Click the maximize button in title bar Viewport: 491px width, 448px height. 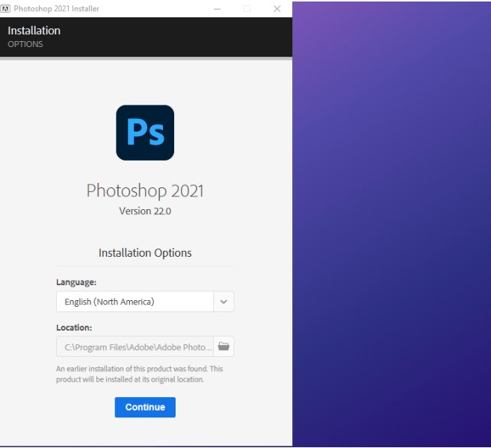(x=247, y=8)
